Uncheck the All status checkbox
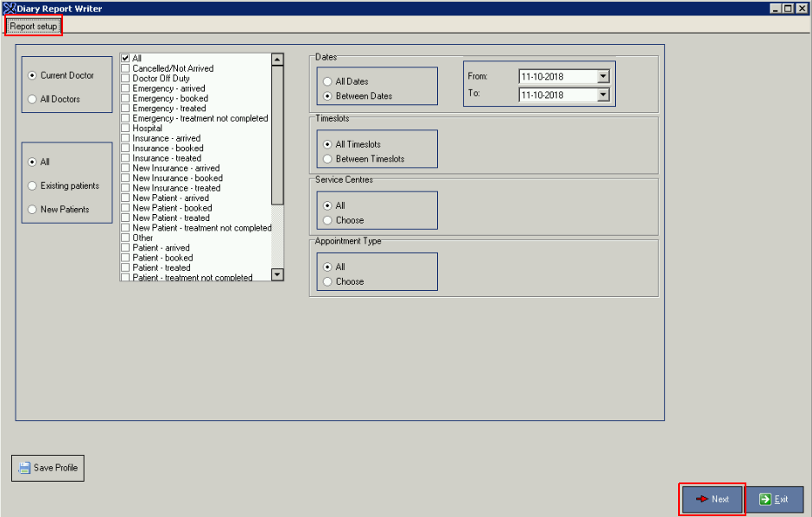The height and width of the screenshot is (517, 812). pos(125,58)
